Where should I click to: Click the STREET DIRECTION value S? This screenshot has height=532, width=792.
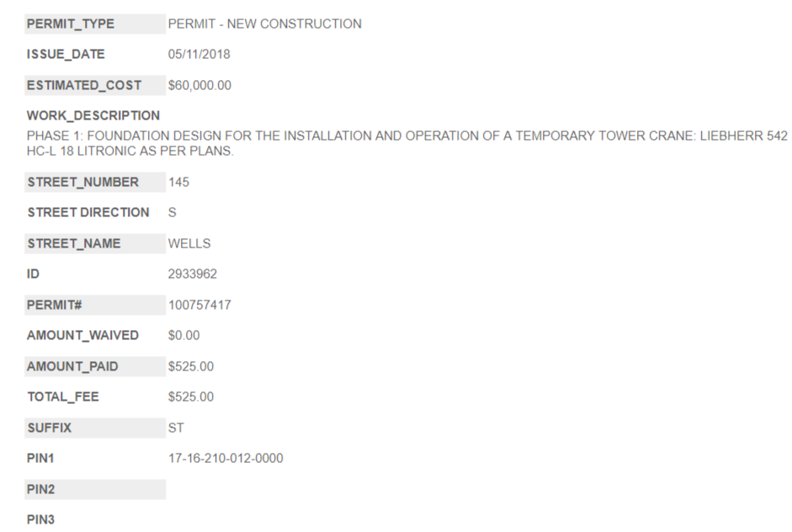pos(173,213)
